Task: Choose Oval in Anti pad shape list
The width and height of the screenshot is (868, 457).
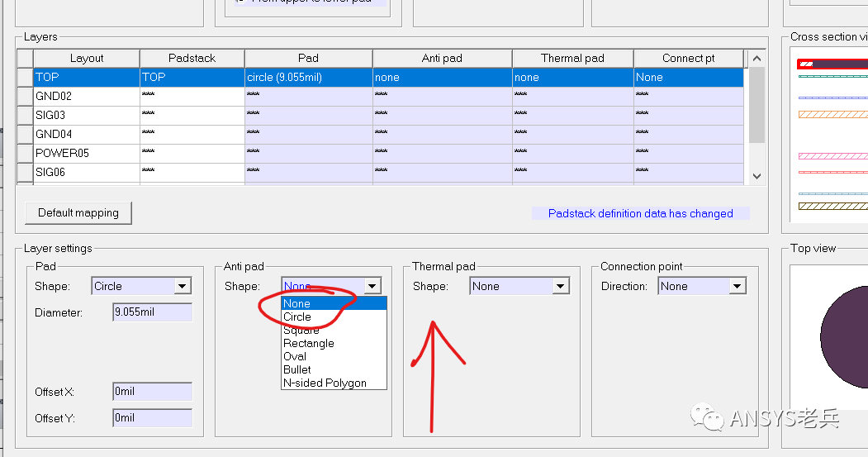Action: 334,357
